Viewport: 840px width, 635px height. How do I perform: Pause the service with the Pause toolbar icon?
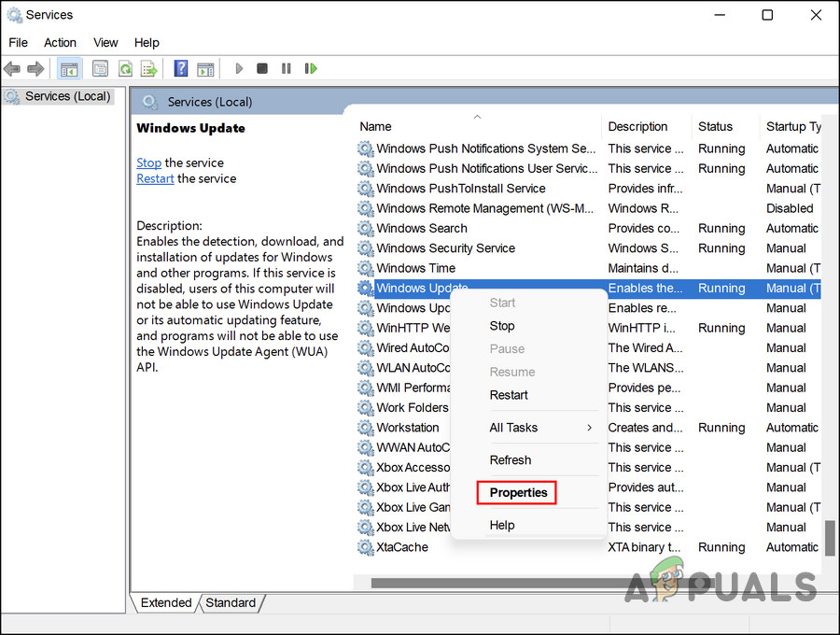coord(286,67)
